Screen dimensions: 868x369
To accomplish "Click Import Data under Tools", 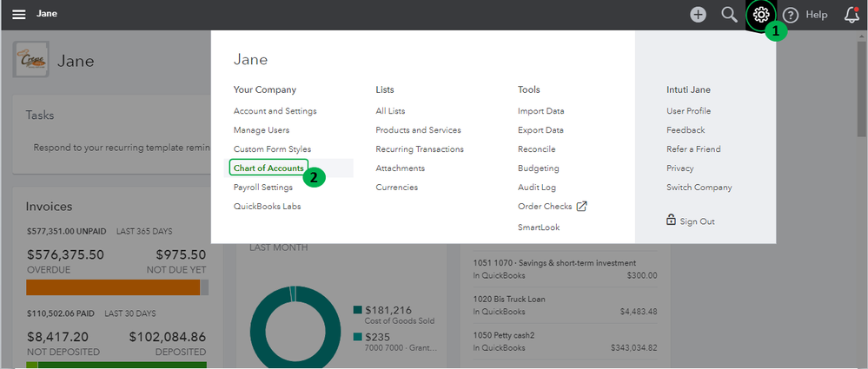I will click(x=540, y=111).
